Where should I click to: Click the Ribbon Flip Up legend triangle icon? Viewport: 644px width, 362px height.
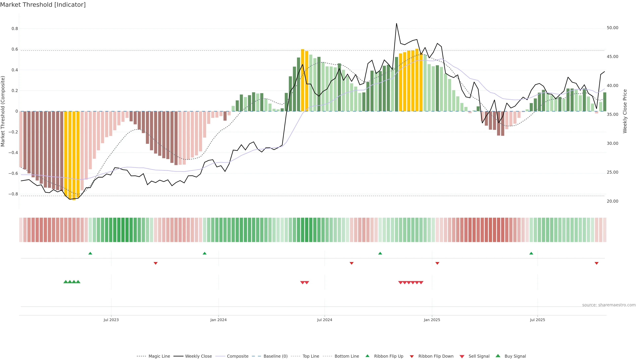point(367,356)
